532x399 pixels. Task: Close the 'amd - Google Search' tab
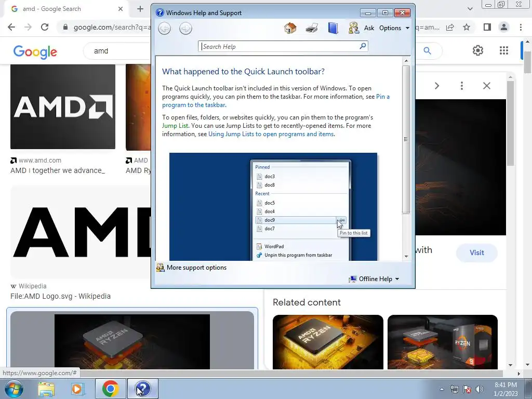coord(121,9)
